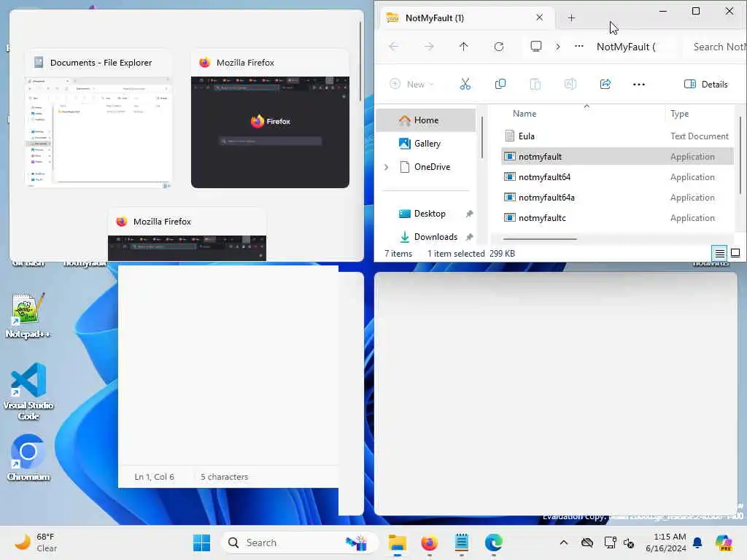Open the See more ellipsis in command bar
Screen dimensions: 747x560
[x=639, y=85]
